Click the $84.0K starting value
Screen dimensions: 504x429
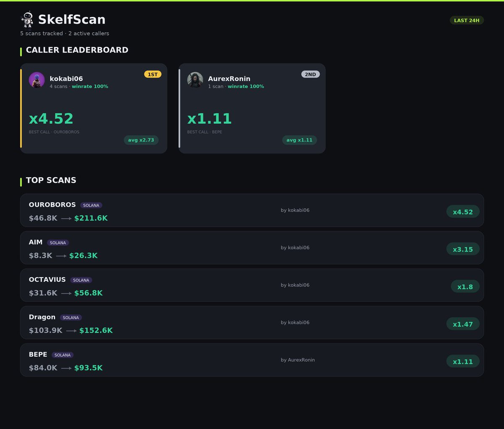(43, 368)
